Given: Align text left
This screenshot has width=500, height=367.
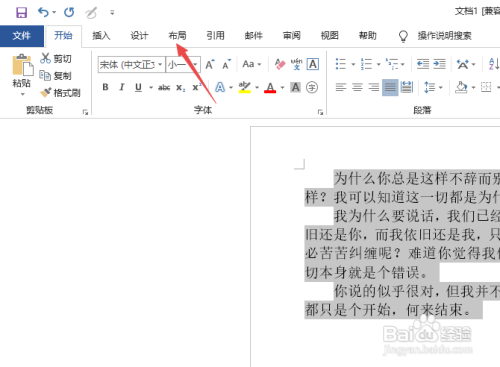Looking at the screenshot, I should 341,87.
